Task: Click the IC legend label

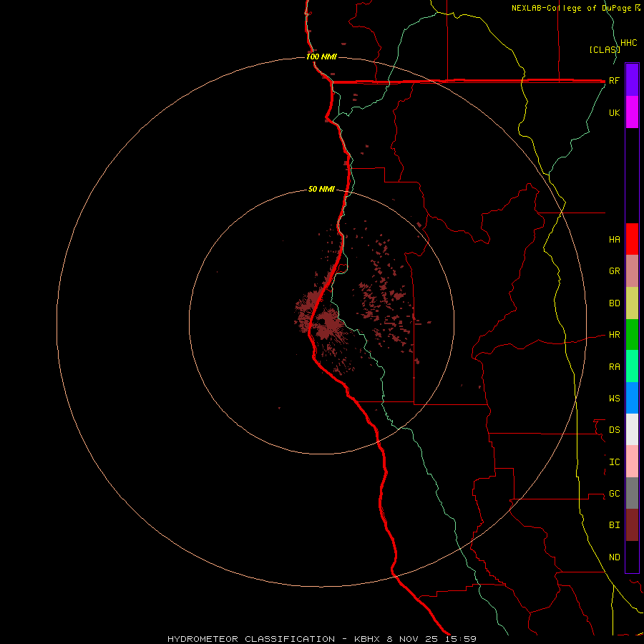Action: click(x=614, y=462)
